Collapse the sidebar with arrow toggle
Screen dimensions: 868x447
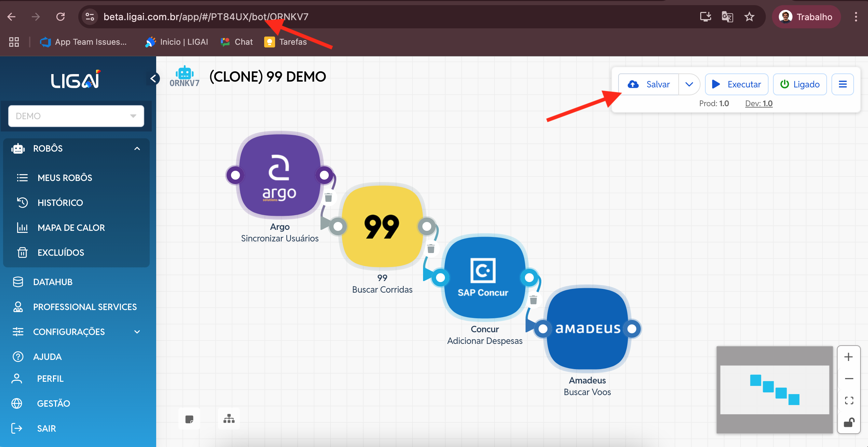[153, 79]
